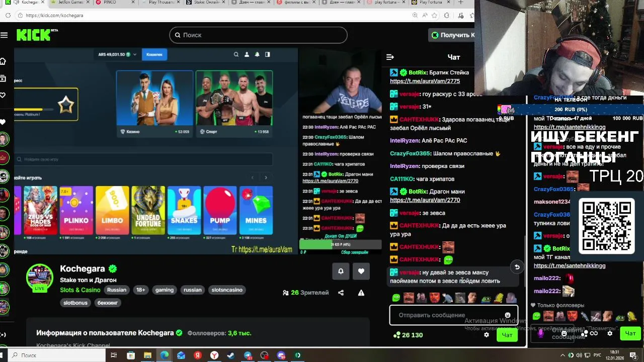Open the t.me/auraVam/2775 link in chat

pos(425,81)
